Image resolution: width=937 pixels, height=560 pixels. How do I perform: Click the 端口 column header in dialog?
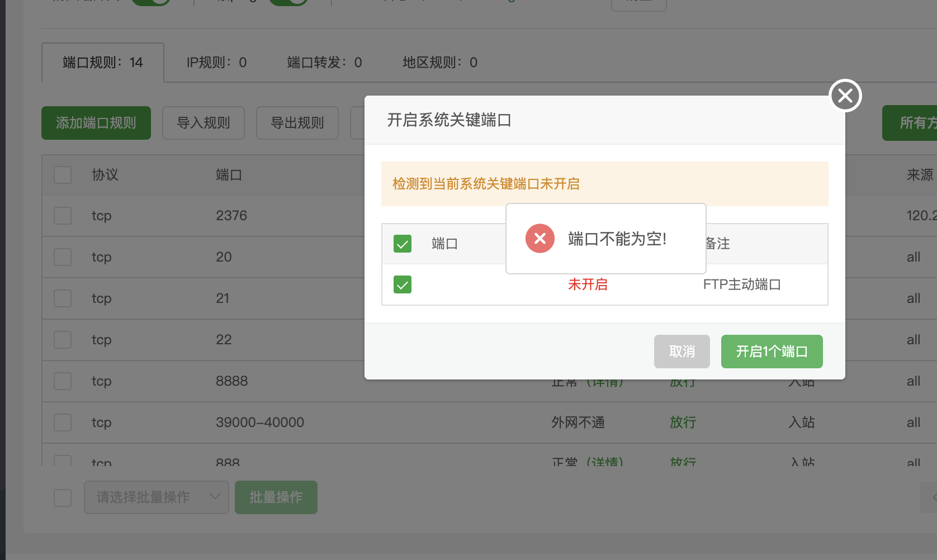coord(445,244)
